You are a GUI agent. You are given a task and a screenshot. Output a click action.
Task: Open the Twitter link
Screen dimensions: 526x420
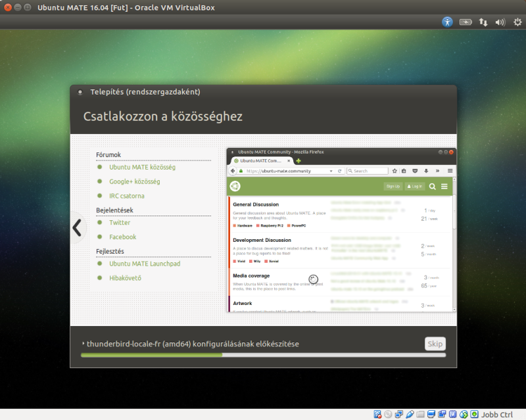pyautogui.click(x=120, y=223)
